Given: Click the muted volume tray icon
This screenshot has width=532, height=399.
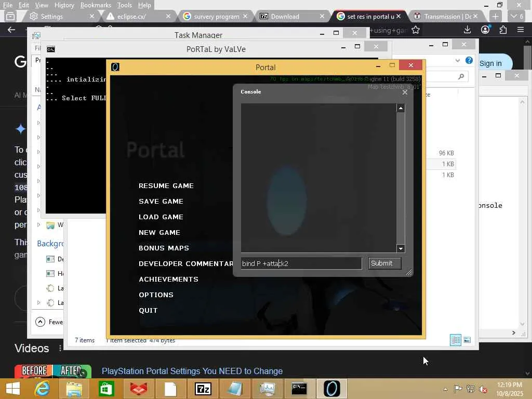Looking at the screenshot, I should pos(482,389).
